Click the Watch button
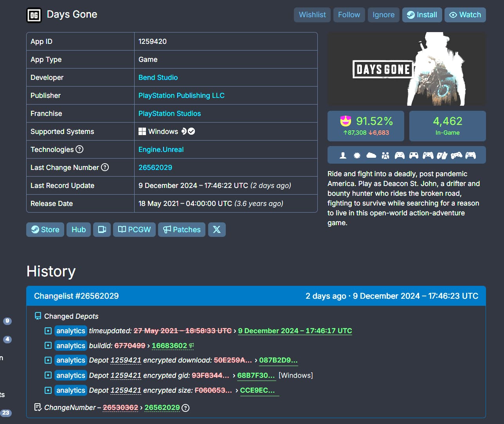Viewport: 504px width, 424px height. [x=465, y=15]
